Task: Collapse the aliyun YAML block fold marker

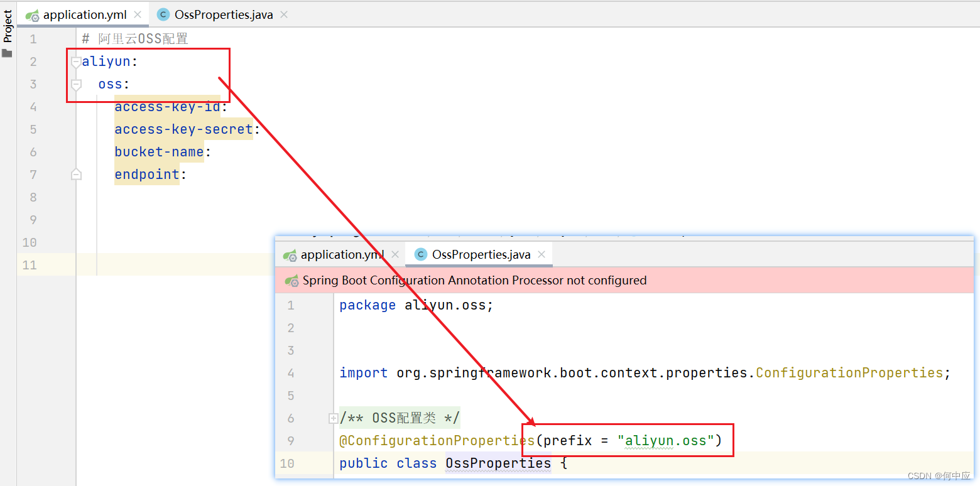Action: 76,62
